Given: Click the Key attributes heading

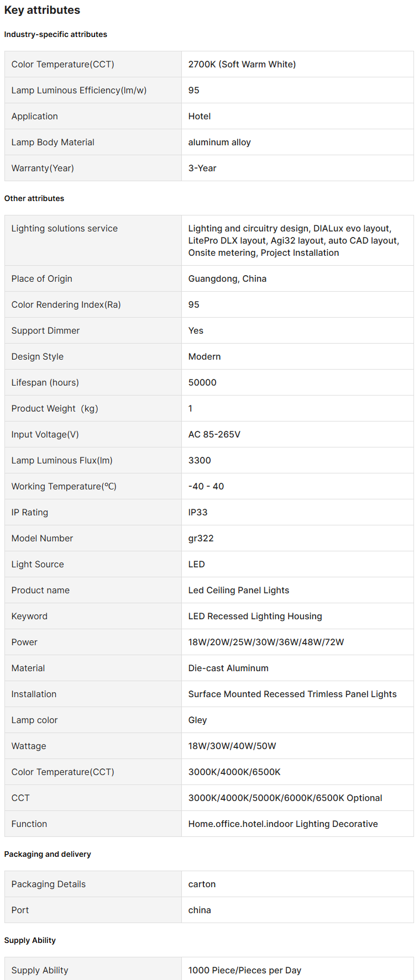Looking at the screenshot, I should tap(42, 10).
